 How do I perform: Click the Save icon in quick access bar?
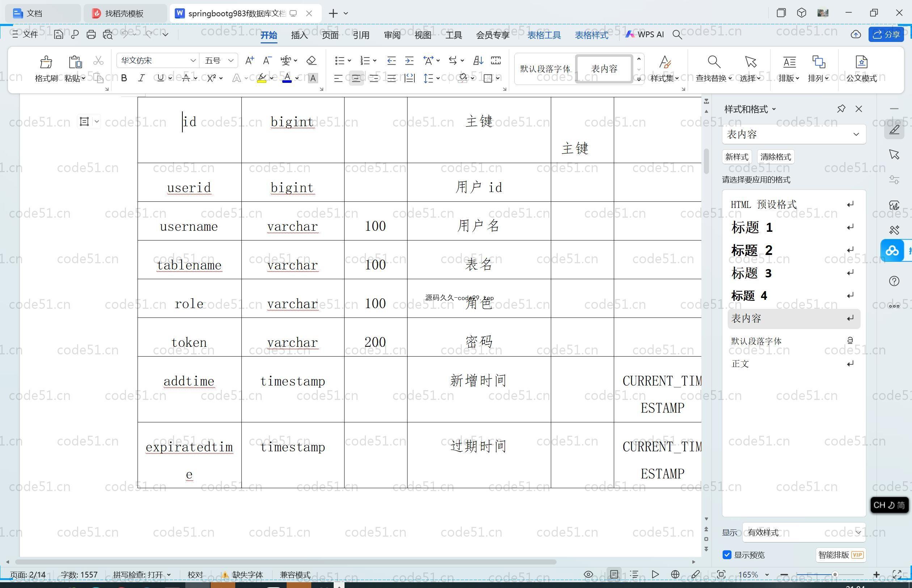click(x=58, y=35)
